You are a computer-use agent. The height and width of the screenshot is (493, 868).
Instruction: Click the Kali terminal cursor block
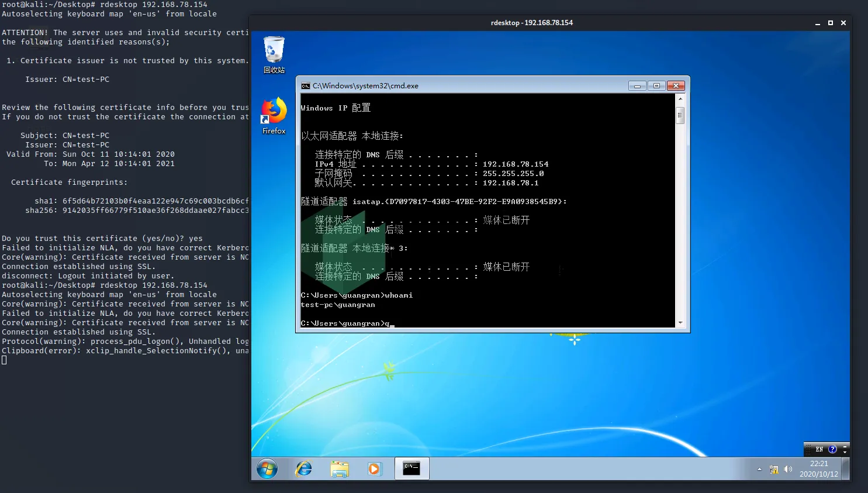tap(4, 360)
